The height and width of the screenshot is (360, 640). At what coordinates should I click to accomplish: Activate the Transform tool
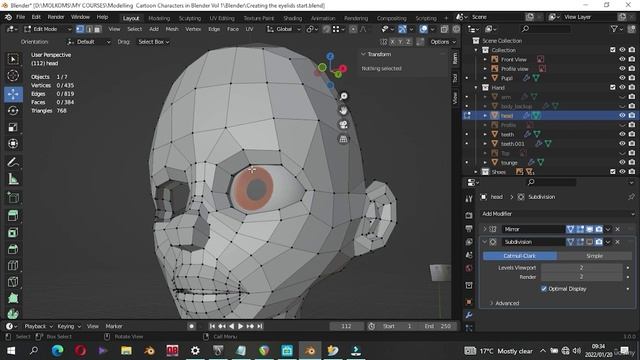(13, 144)
